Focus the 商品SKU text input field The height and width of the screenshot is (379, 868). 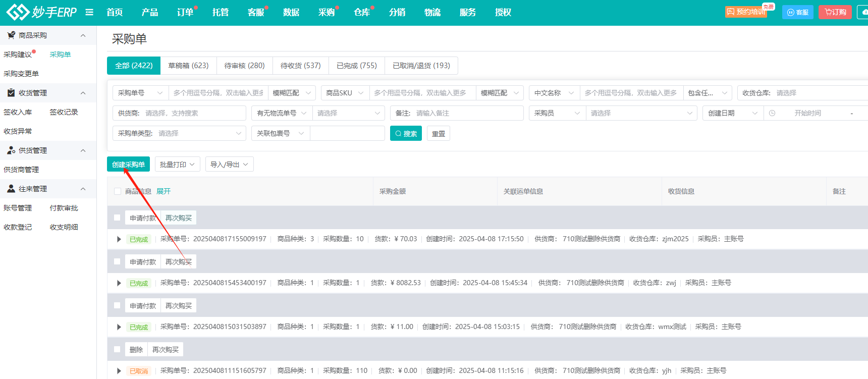[x=423, y=93]
